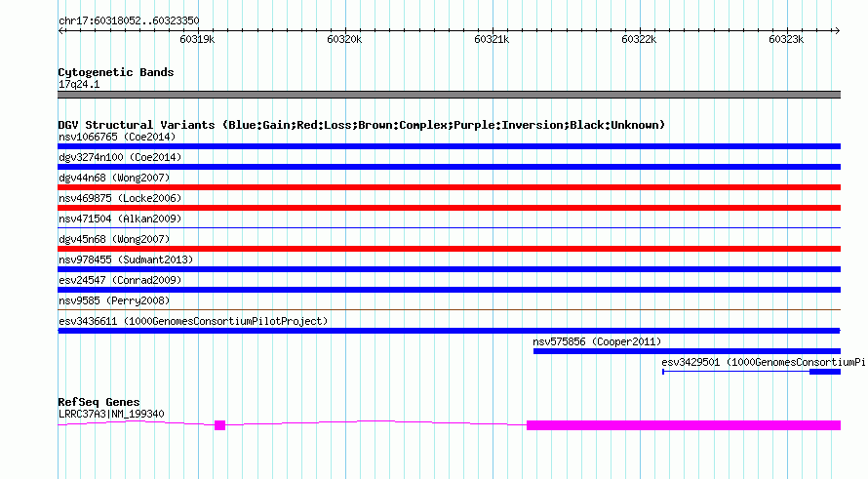
Task: Click the 17q24.1 band label
Action: (x=79, y=84)
